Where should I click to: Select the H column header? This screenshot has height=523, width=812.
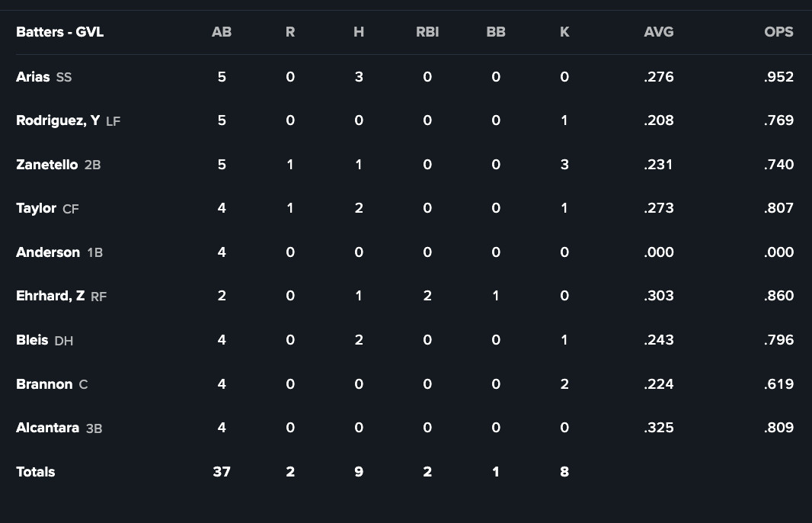[x=359, y=32]
